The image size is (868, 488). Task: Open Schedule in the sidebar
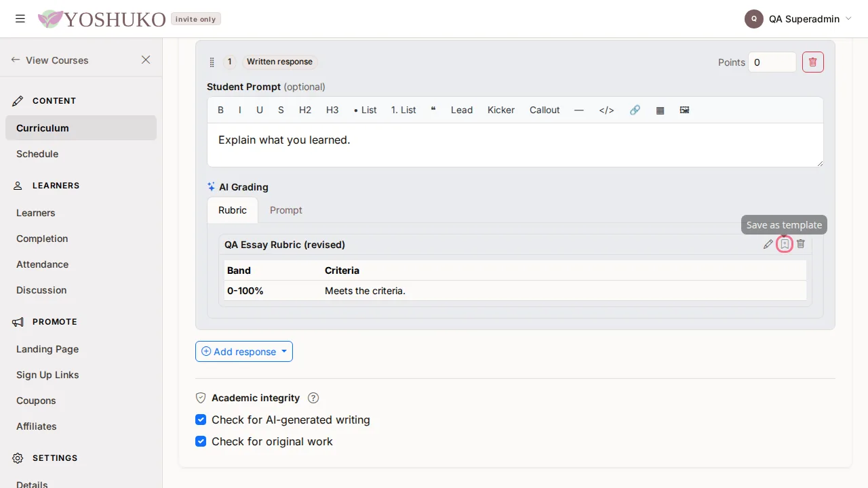81,154
